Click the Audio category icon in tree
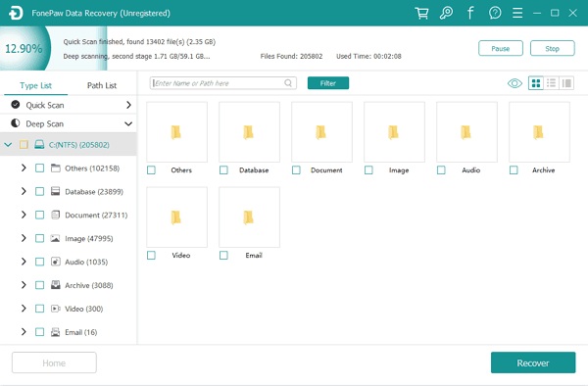The image size is (588, 386). pos(56,262)
